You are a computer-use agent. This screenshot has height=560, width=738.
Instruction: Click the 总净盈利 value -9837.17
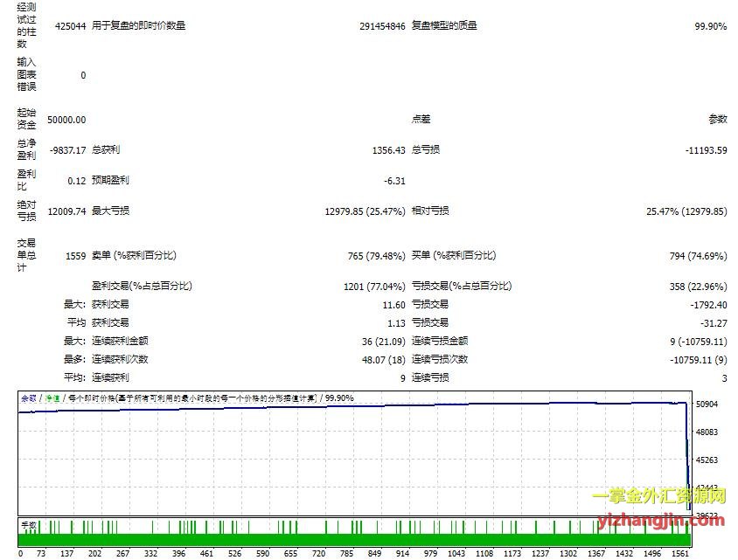68,150
